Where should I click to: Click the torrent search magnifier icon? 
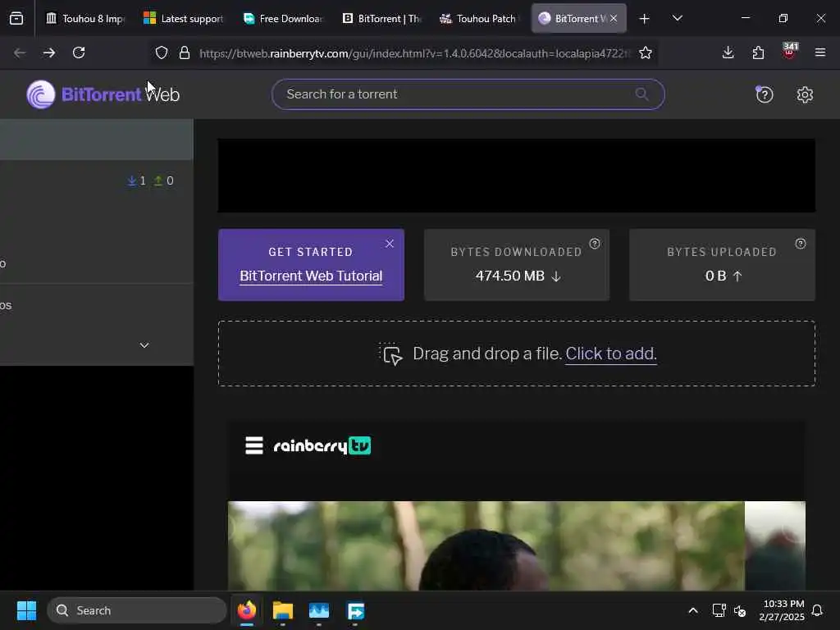pyautogui.click(x=641, y=94)
